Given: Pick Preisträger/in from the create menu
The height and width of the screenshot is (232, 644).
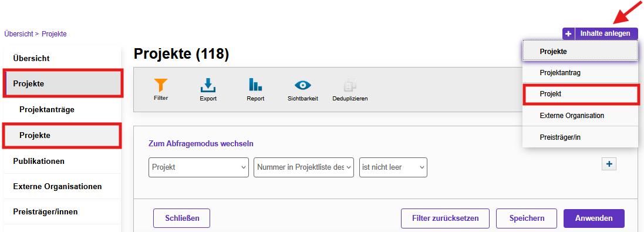Looking at the screenshot, I should [581, 137].
